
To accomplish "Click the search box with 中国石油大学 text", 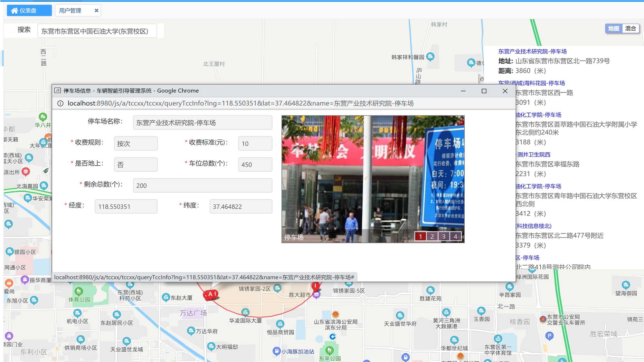I will pos(97,31).
